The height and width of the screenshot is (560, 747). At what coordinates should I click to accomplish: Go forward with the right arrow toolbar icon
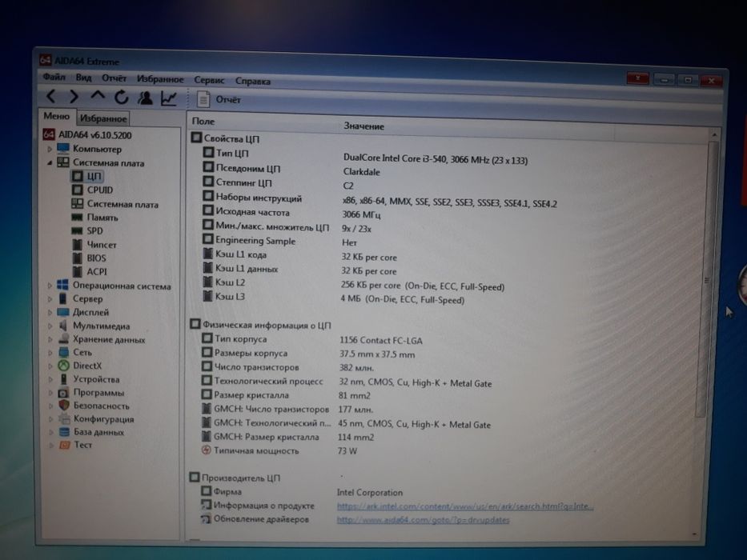point(74,97)
